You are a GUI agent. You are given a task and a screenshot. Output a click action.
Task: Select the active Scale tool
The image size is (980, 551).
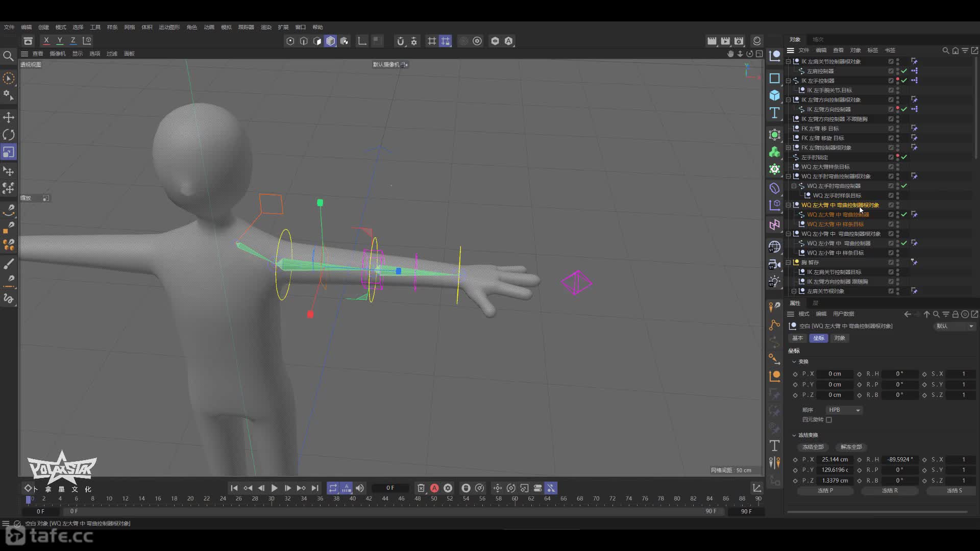(x=9, y=152)
